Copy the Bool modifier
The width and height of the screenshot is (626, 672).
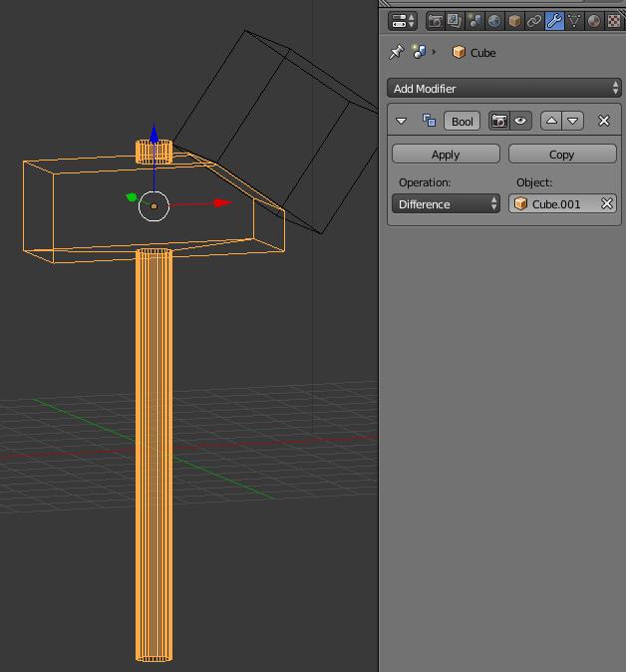(x=562, y=155)
